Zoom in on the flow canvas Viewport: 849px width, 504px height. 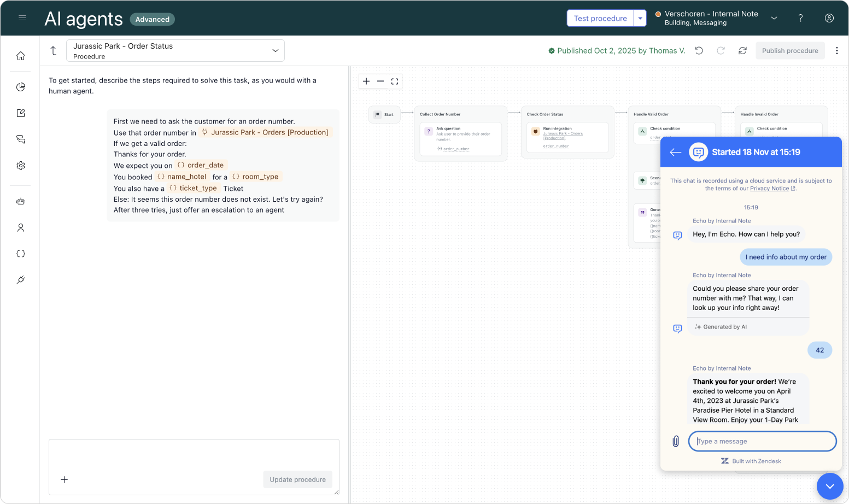(x=366, y=81)
